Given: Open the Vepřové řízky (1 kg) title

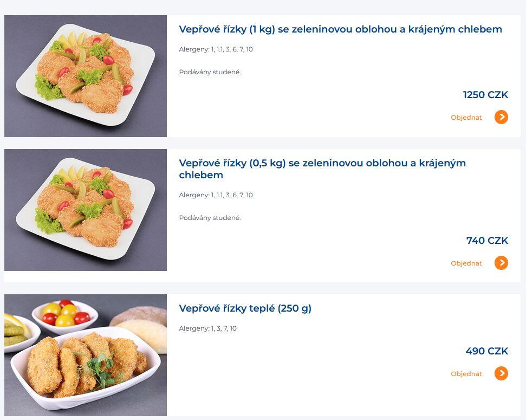Looking at the screenshot, I should point(340,29).
